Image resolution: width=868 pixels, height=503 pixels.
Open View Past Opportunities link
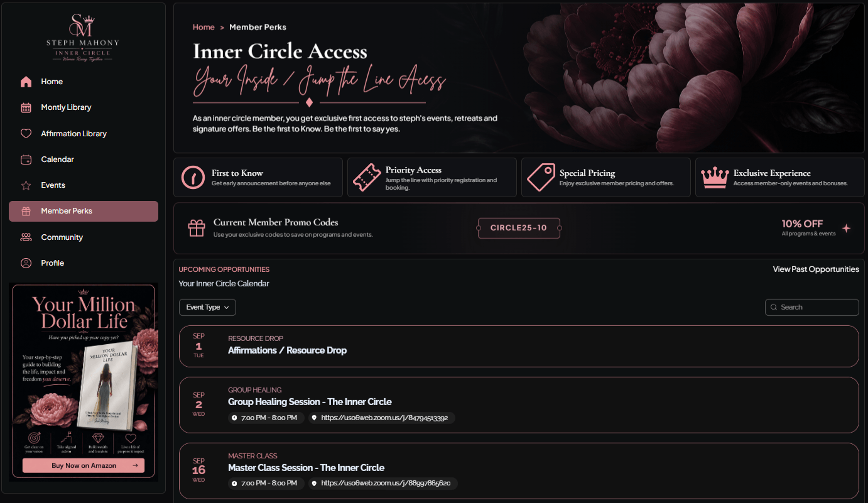pyautogui.click(x=816, y=269)
